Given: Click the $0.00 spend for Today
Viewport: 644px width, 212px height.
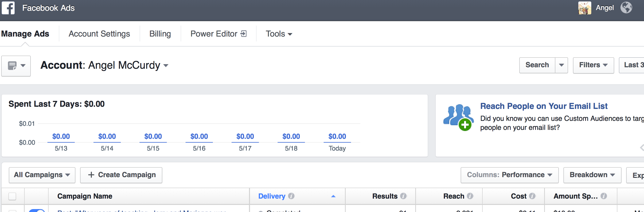Looking at the screenshot, I should point(337,136).
